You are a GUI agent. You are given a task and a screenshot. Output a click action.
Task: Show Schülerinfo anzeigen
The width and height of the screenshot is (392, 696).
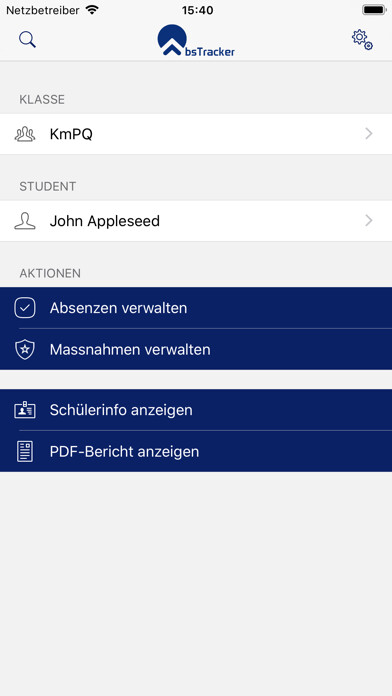click(x=196, y=410)
